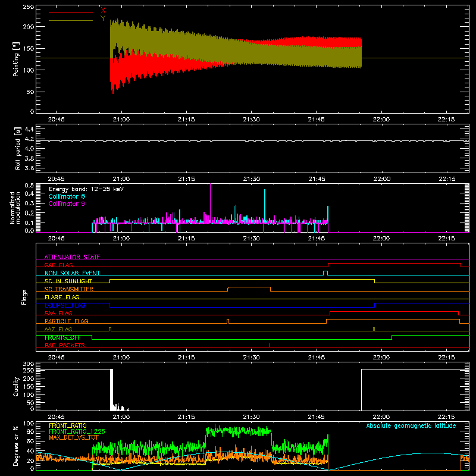Click the Flags axis label
The image size is (476, 476).
(x=24, y=297)
